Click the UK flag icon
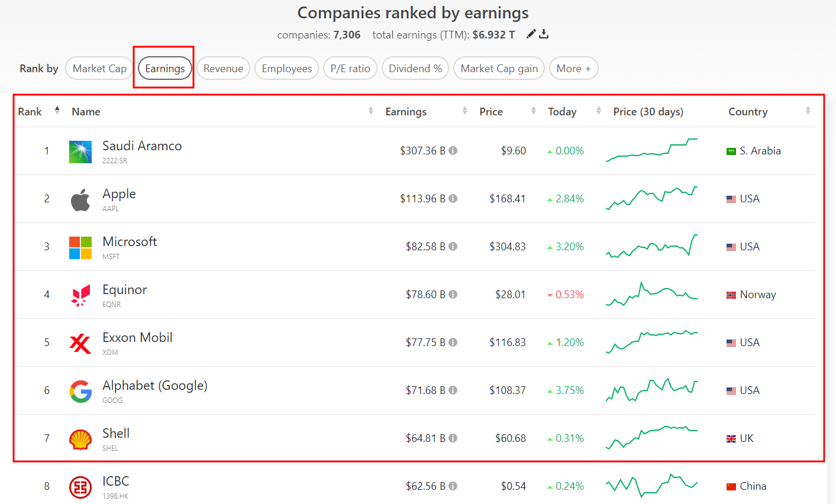This screenshot has width=836, height=504. [x=731, y=439]
